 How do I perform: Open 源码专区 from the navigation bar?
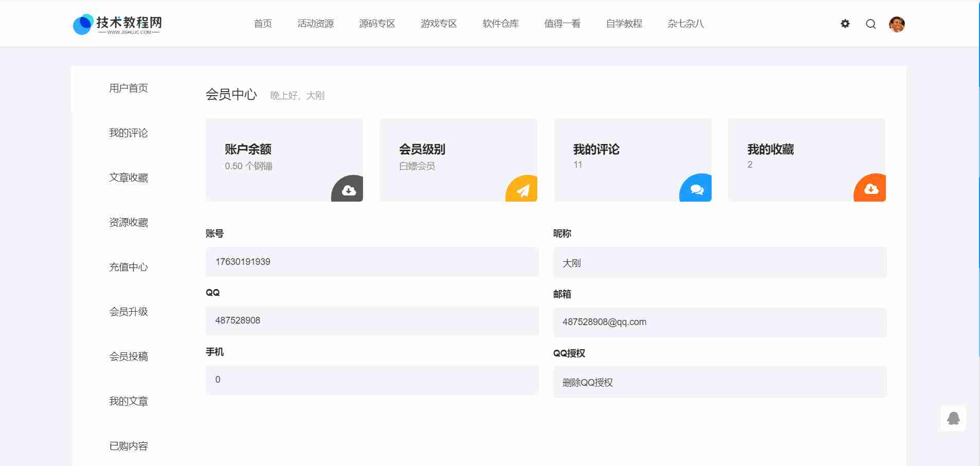coord(377,24)
